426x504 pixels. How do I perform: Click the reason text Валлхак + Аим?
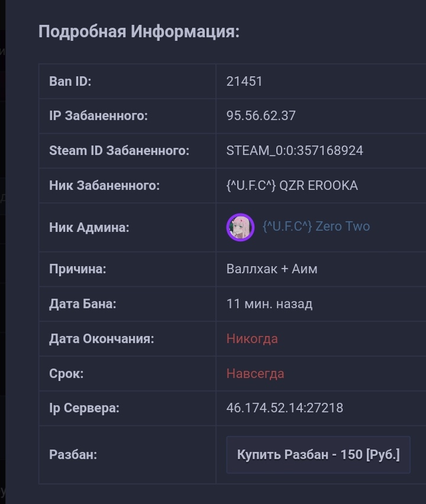coord(272,269)
